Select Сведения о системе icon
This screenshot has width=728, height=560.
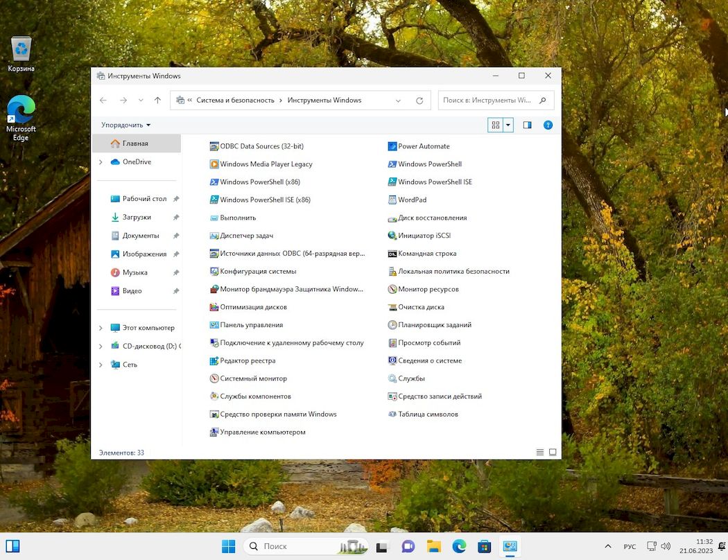pyautogui.click(x=392, y=360)
